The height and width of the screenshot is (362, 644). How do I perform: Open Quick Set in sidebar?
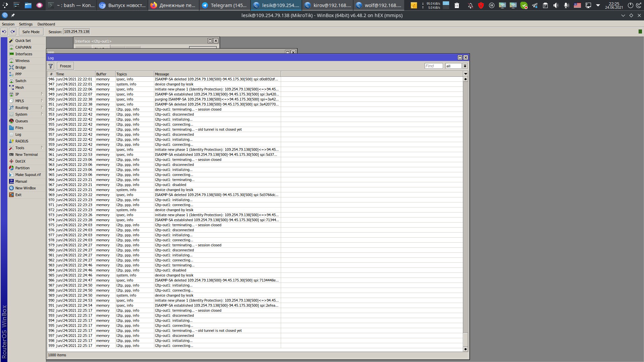[x=23, y=41]
